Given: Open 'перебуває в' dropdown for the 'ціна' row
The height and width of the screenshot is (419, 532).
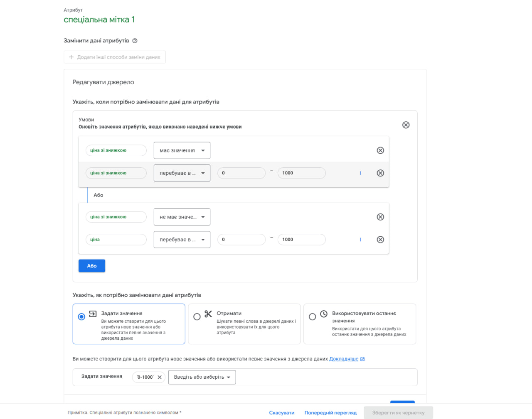Looking at the screenshot, I should (182, 240).
